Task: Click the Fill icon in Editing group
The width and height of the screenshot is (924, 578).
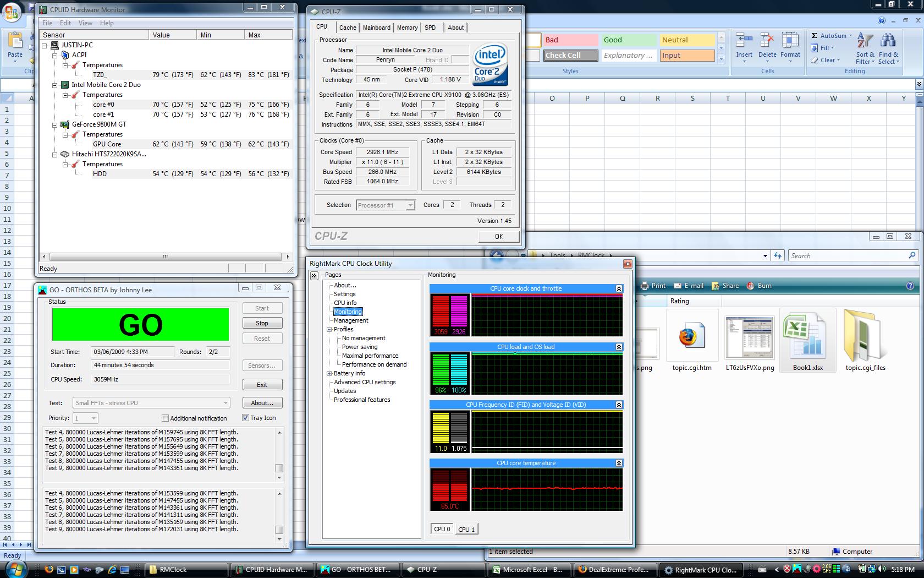Action: tap(814, 48)
